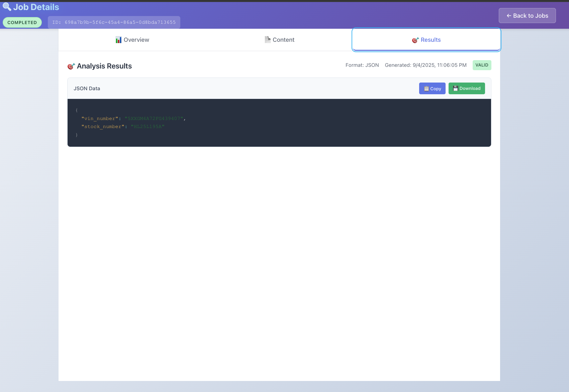Click the target icon near Analysis Results heading
The width and height of the screenshot is (569, 392).
(71, 66)
